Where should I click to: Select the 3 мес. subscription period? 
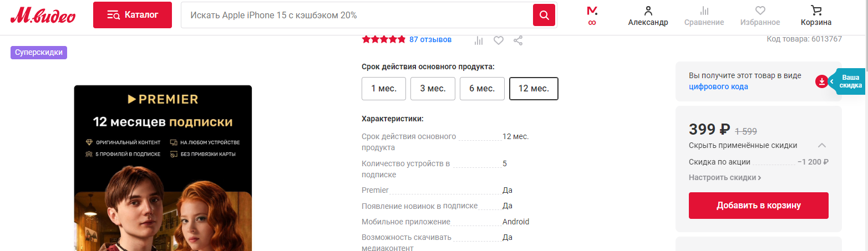(x=433, y=89)
